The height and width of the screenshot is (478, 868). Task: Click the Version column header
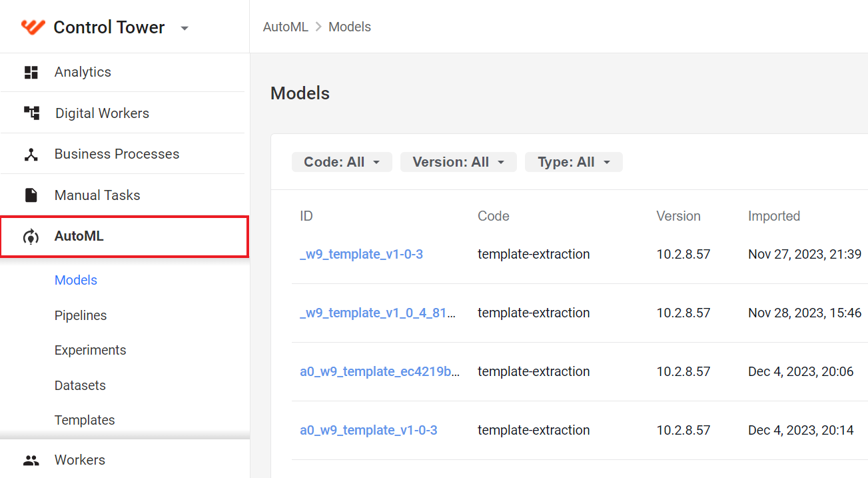[679, 216]
